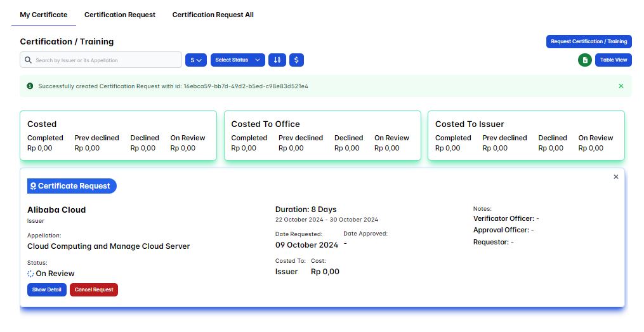Click the Certificate Request badge

[72, 186]
